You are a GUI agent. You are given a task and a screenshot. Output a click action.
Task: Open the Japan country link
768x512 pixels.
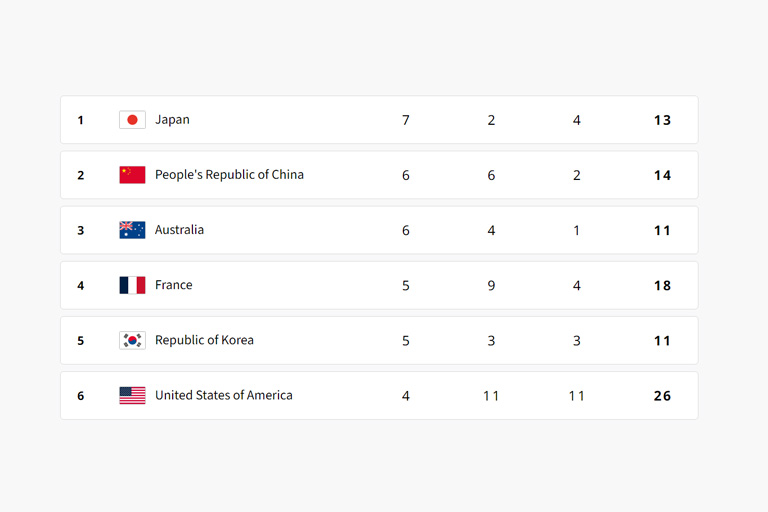coord(172,120)
